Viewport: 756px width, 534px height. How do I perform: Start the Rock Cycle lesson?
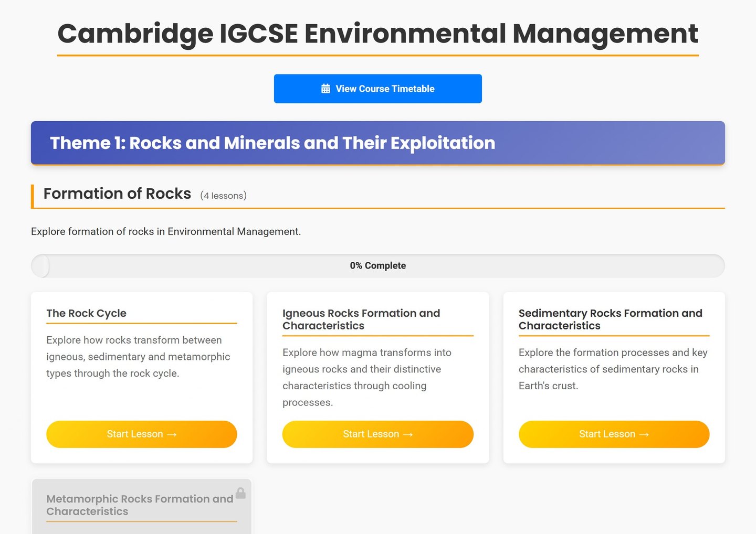(142, 434)
